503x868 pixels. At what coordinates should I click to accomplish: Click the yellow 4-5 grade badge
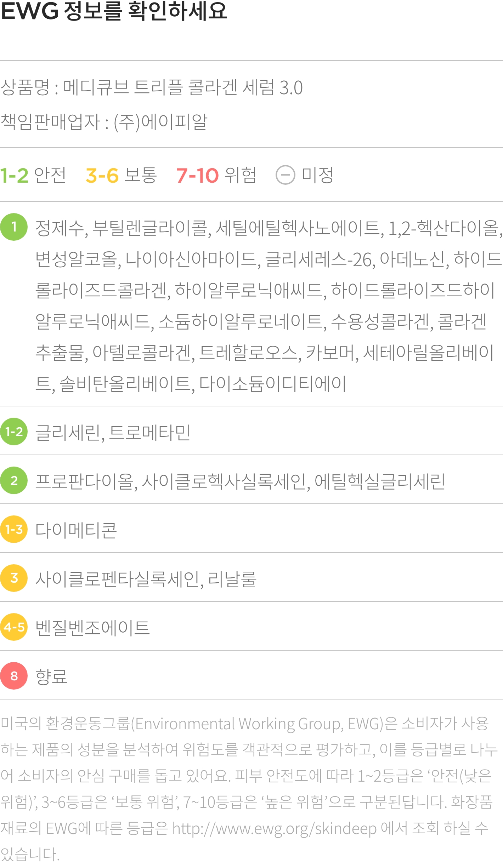(14, 627)
